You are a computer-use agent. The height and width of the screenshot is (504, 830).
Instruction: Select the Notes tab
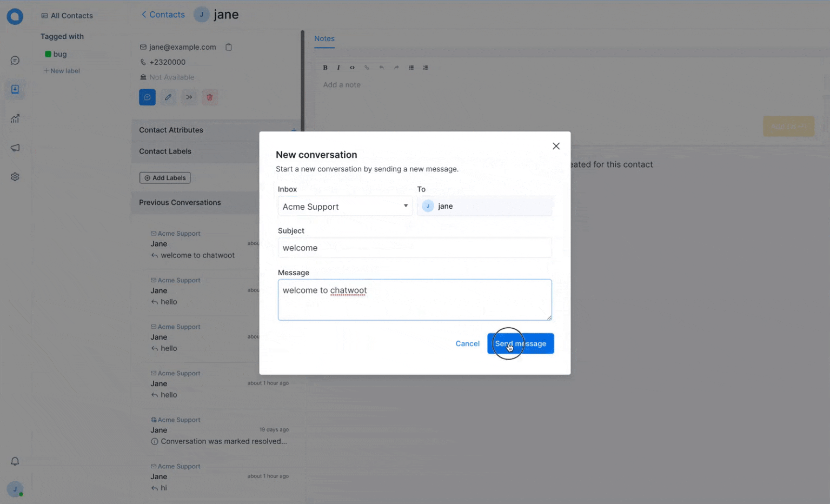(x=324, y=38)
